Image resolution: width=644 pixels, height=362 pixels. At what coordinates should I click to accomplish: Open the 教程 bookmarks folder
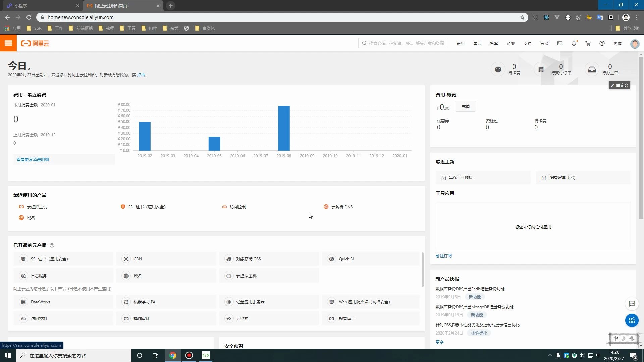click(x=106, y=28)
